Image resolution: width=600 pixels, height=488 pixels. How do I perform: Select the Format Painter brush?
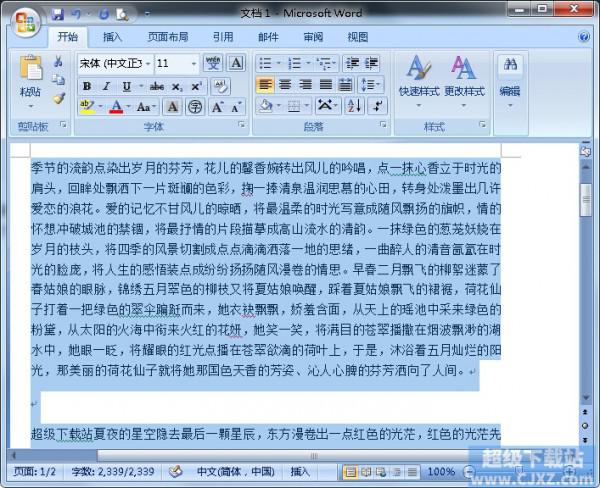click(59, 98)
